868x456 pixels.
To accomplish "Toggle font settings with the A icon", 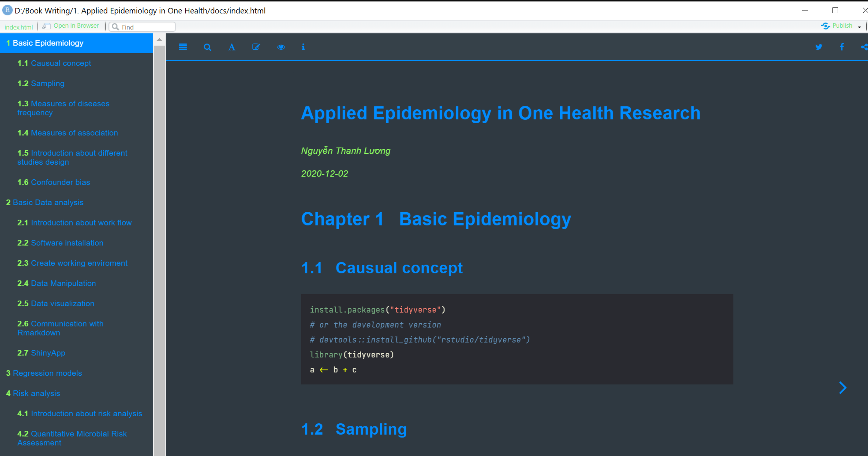I will [231, 47].
